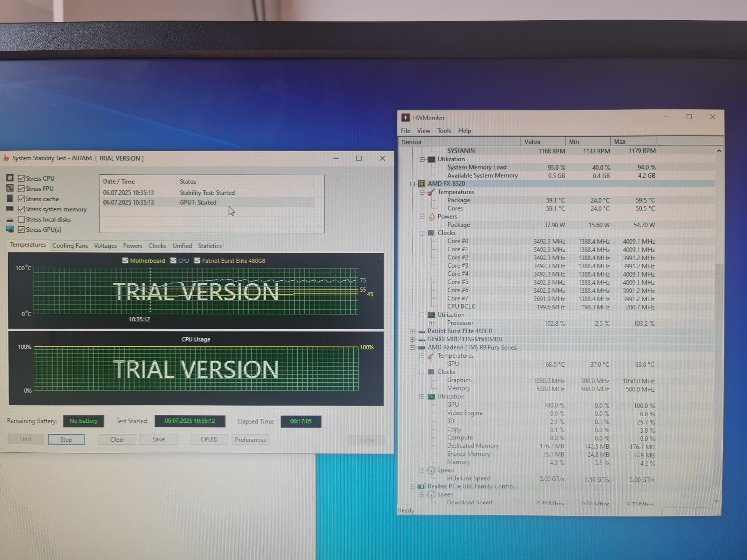The image size is (747, 560).
Task: Open CPUID from AIDA64 window
Action: click(x=209, y=439)
